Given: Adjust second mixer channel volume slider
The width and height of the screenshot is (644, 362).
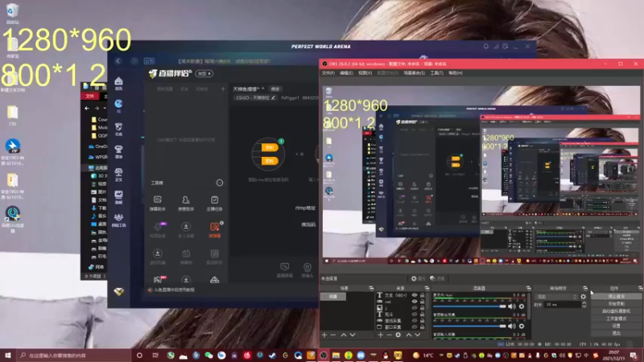Looking at the screenshot, I should (469, 326).
